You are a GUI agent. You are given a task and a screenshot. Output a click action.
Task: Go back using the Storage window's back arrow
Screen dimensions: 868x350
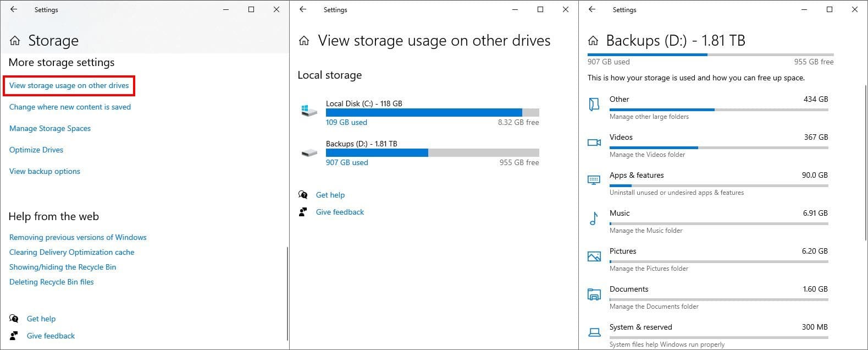(14, 9)
